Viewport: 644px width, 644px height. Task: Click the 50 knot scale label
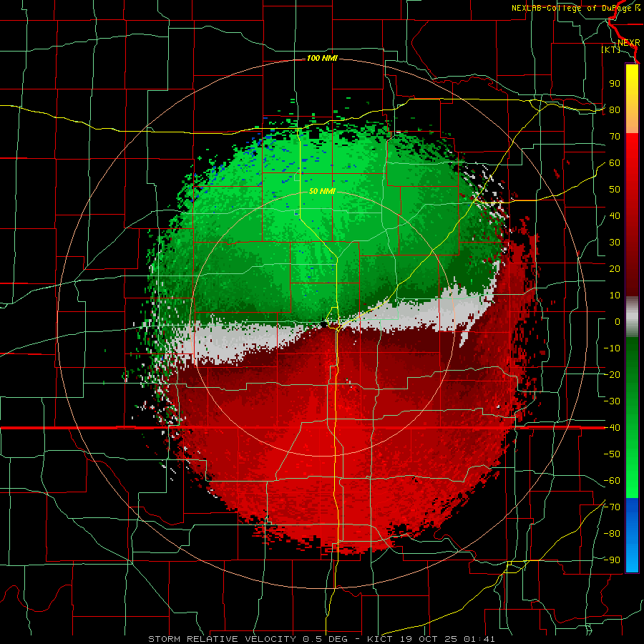615,190
